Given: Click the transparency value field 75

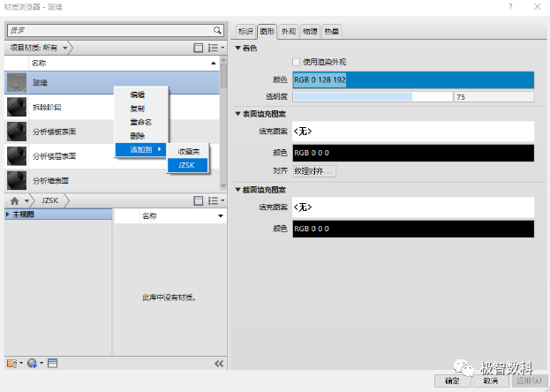Looking at the screenshot, I should (x=494, y=97).
